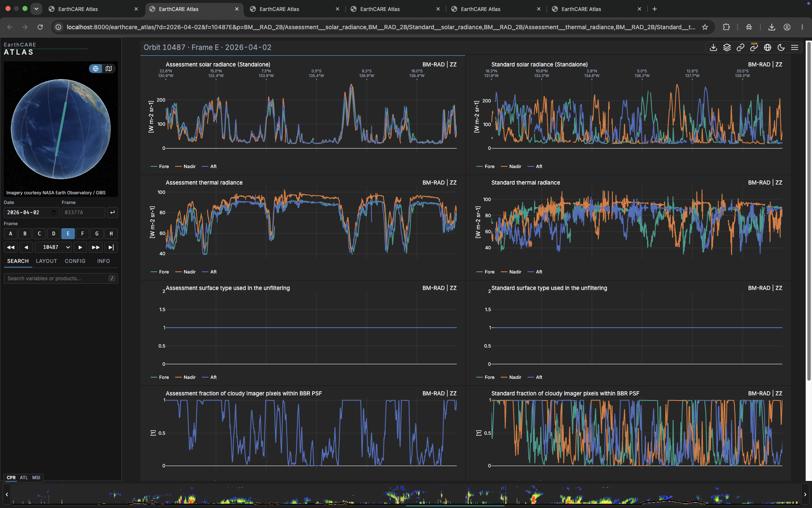Image resolution: width=812 pixels, height=508 pixels.
Task: Copy permalink with chain link icon
Action: pos(740,47)
